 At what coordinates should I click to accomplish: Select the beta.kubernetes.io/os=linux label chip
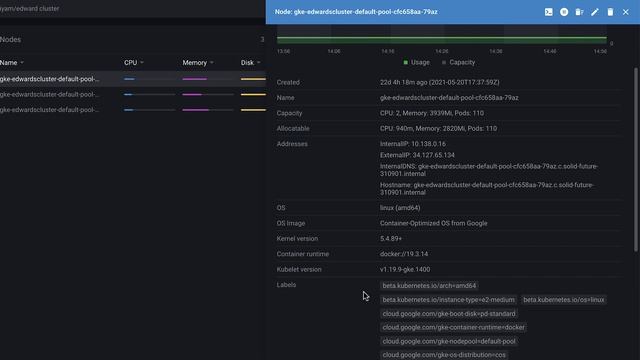(x=563, y=300)
